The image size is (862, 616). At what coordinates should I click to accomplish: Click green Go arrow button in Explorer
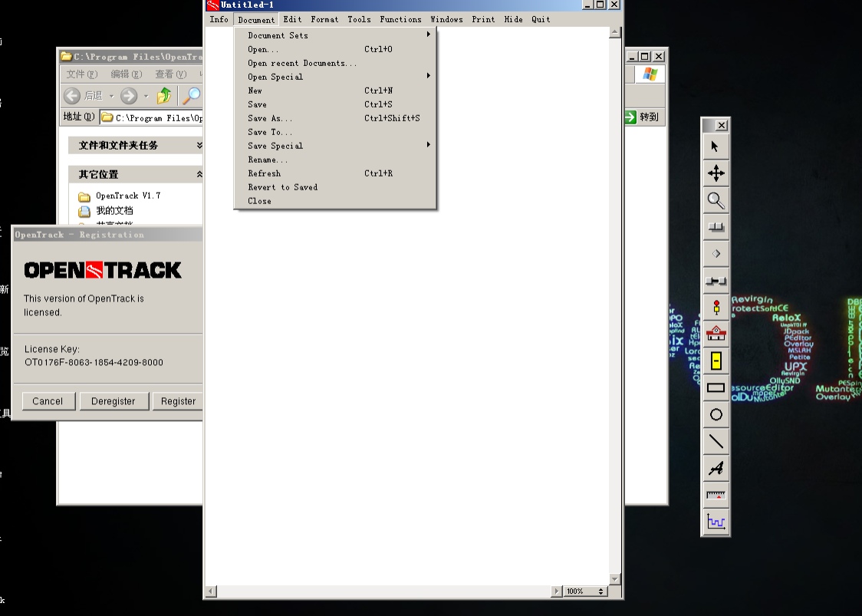pos(630,117)
